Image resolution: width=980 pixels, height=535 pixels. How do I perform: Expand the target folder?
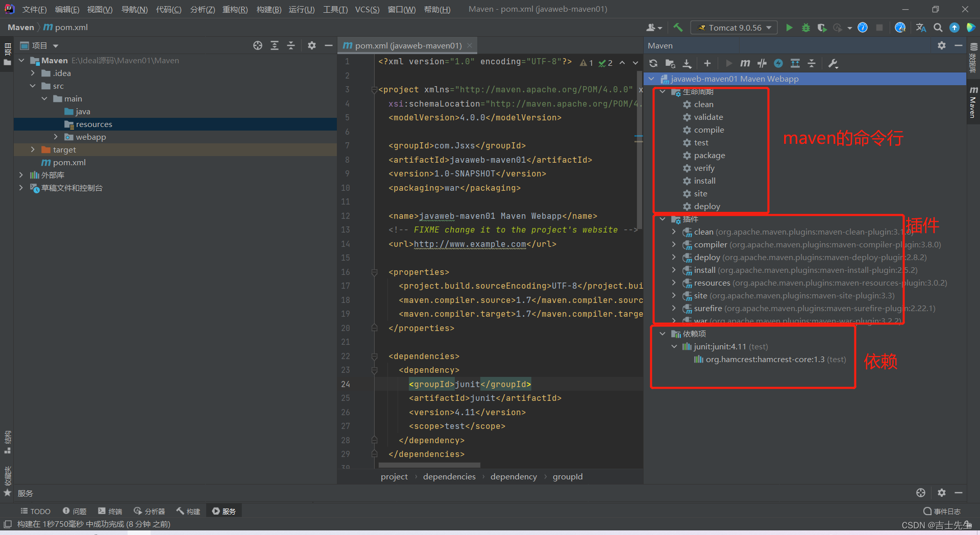pyautogui.click(x=33, y=149)
